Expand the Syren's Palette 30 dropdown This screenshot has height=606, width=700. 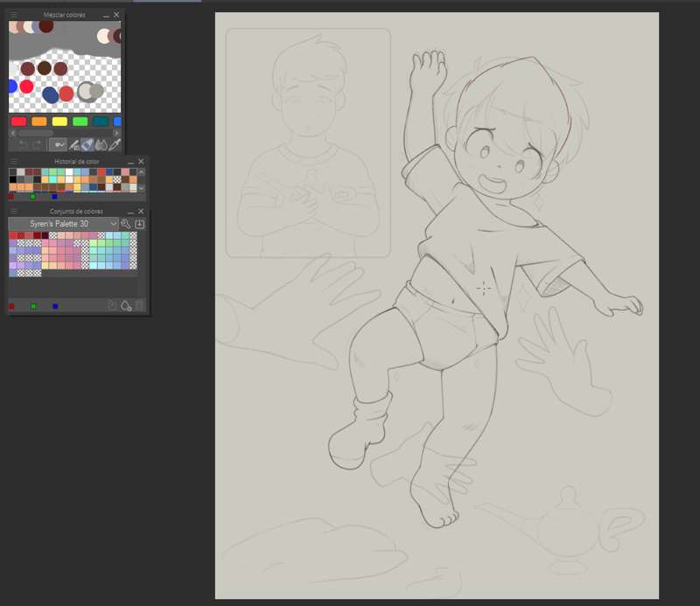[x=114, y=224]
